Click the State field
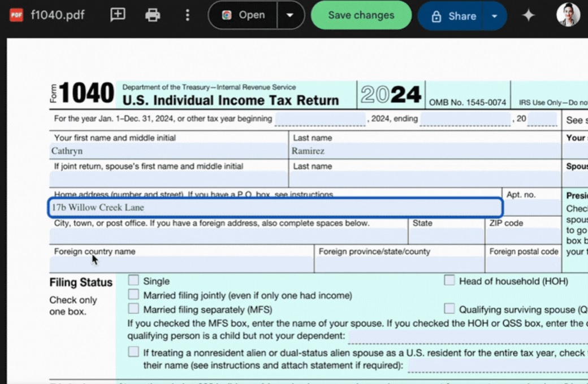 click(446, 236)
